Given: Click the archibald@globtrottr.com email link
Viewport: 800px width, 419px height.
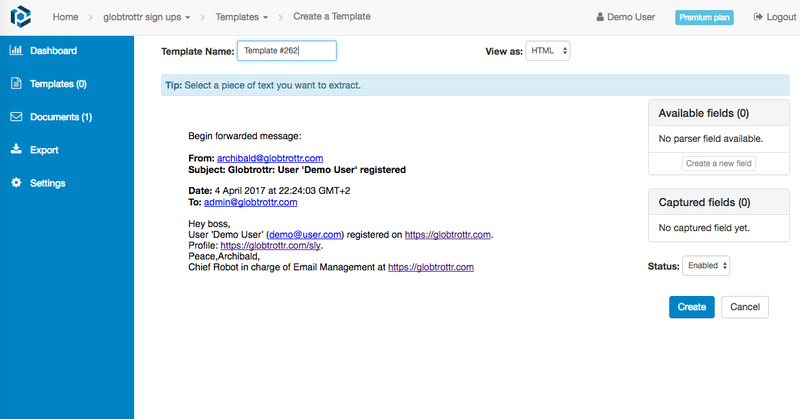Looking at the screenshot, I should coord(270,158).
